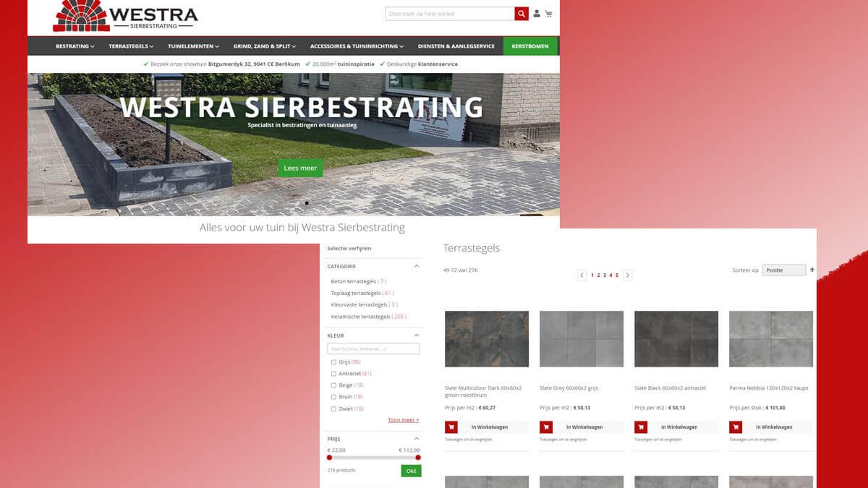Check the Zwart colour filter
Image resolution: width=868 pixels, height=488 pixels.
click(x=333, y=409)
